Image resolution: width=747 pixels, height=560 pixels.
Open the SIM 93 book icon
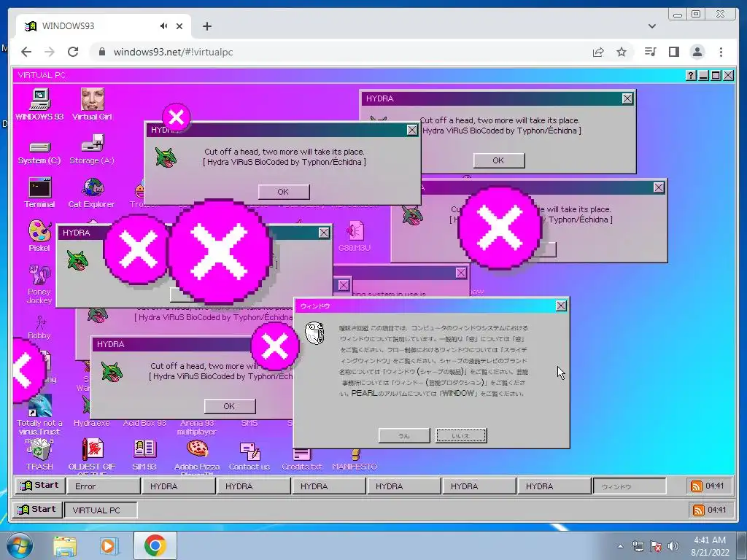click(144, 455)
